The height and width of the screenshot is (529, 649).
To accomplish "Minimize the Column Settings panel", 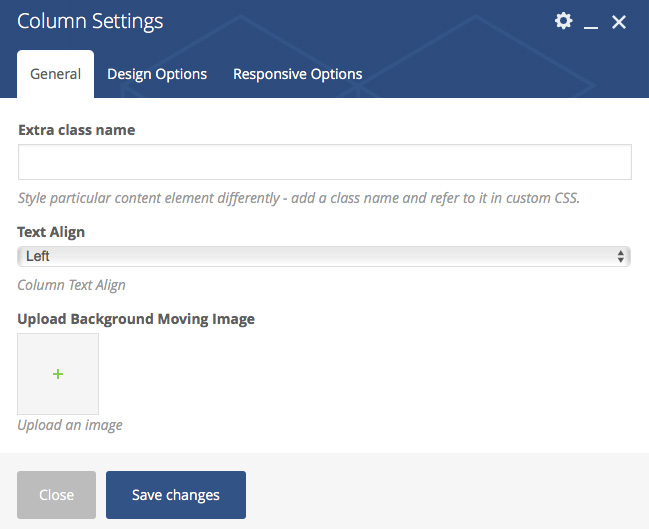I will (x=591, y=22).
